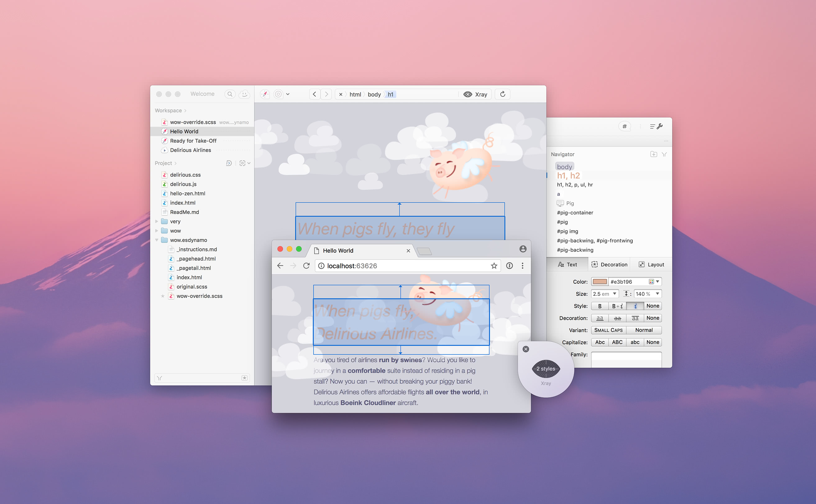The width and height of the screenshot is (816, 504).
Task: Open the Hello World project file
Action: point(184,131)
